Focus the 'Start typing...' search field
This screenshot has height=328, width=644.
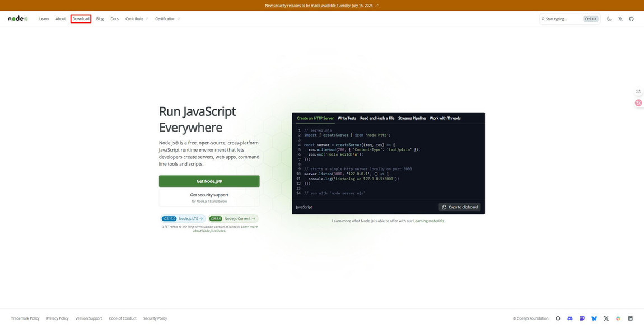(x=570, y=19)
